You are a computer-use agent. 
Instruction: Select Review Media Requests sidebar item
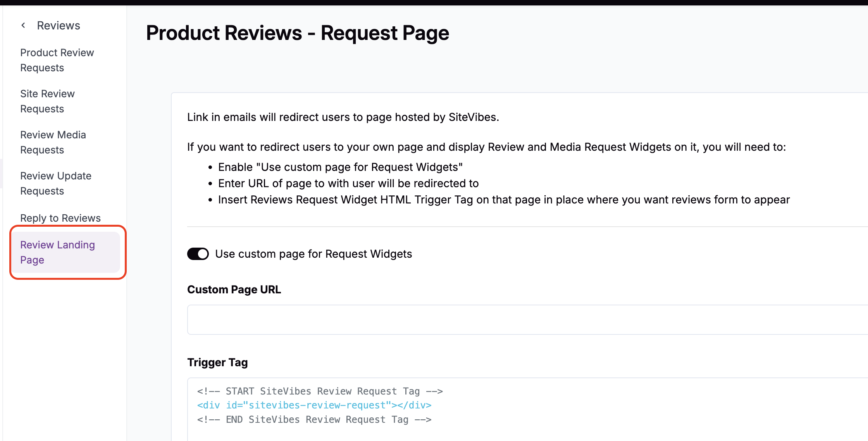(x=53, y=142)
